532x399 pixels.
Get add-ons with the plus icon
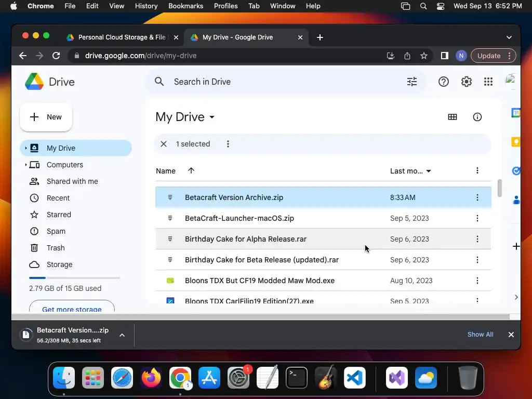pyautogui.click(x=516, y=246)
